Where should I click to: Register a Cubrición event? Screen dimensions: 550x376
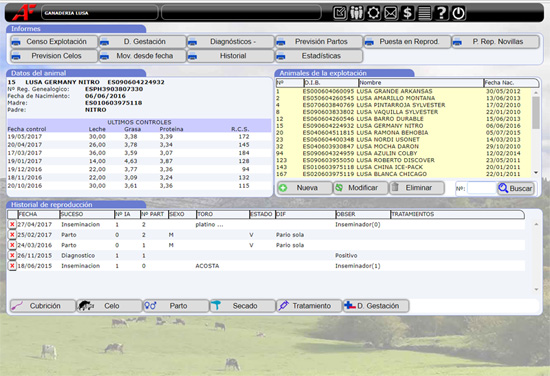click(x=43, y=306)
